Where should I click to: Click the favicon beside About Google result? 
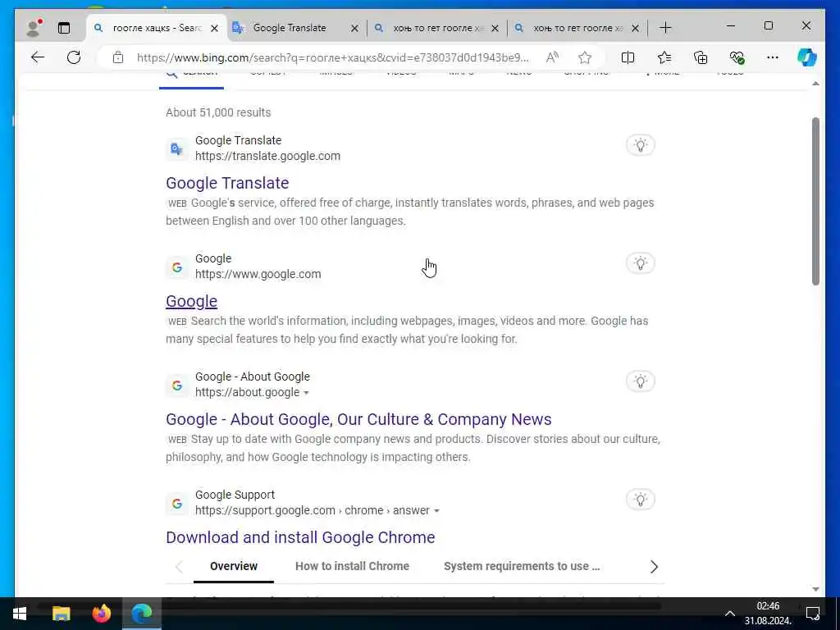177,386
